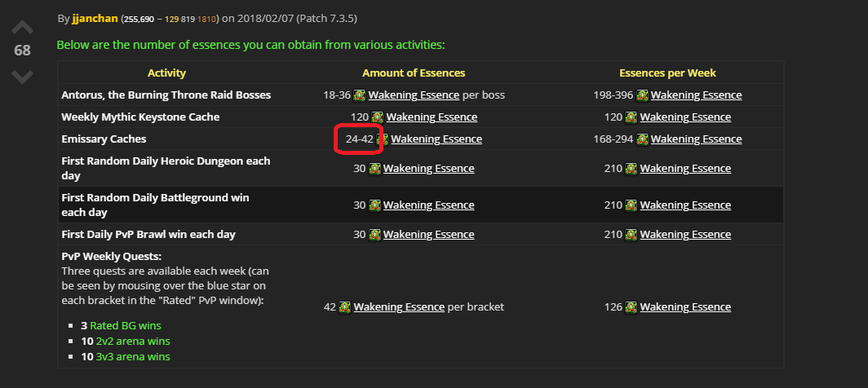868x388 pixels.
Task: Downvote the comment by jjanchan
Action: click(23, 77)
